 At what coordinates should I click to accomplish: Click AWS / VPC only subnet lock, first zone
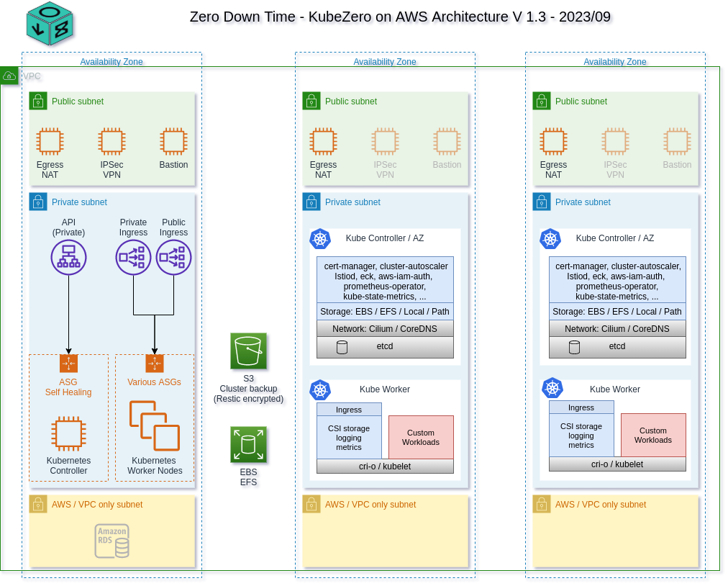(x=38, y=504)
